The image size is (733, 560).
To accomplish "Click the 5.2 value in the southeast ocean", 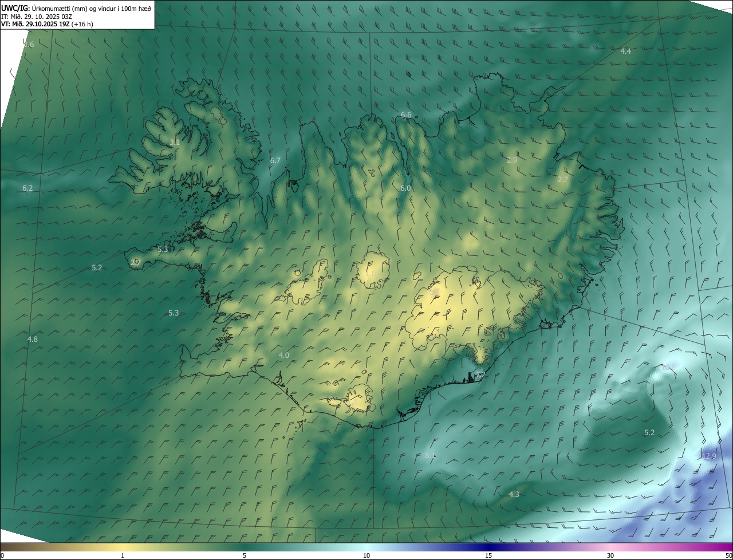I will [x=649, y=433].
